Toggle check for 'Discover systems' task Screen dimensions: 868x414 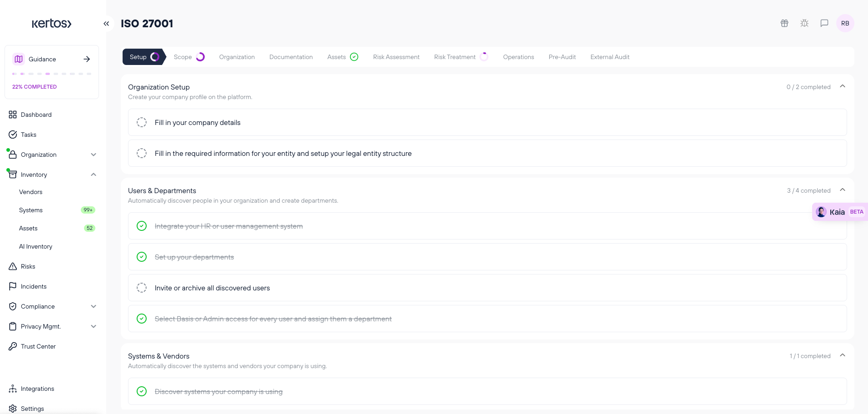[142, 391]
